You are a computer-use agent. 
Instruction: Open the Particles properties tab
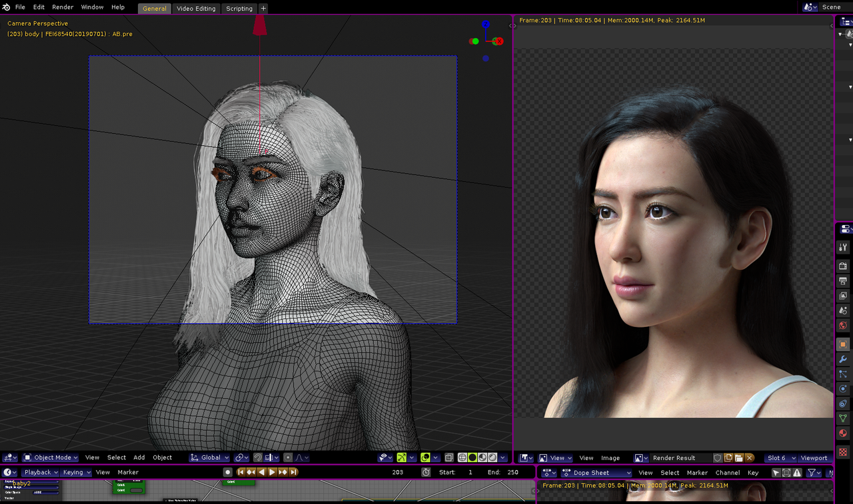point(843,374)
